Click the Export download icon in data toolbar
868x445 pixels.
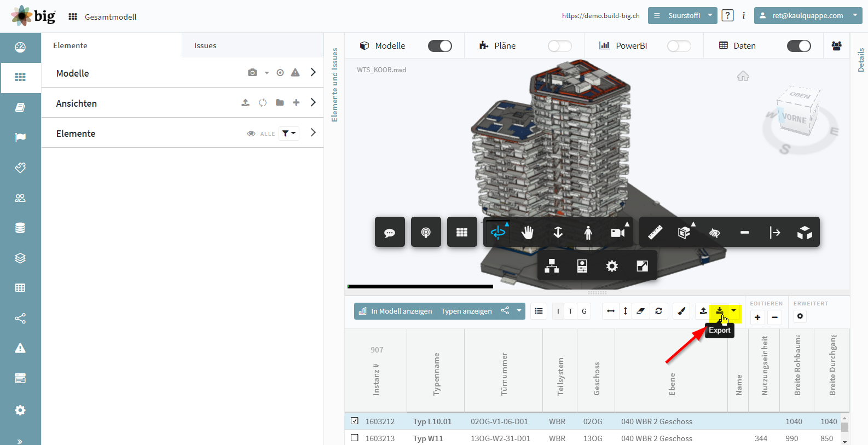coord(720,311)
